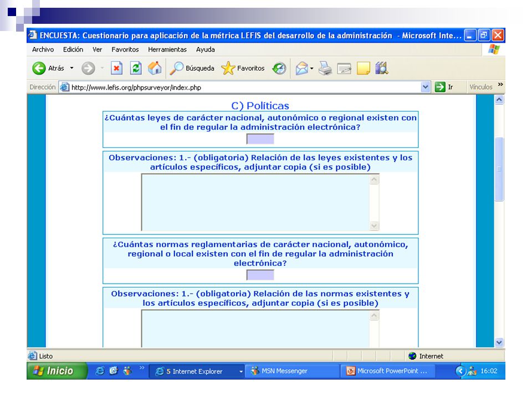Expand quick launch chevron on taskbar
532x399 pixels.
(142, 367)
